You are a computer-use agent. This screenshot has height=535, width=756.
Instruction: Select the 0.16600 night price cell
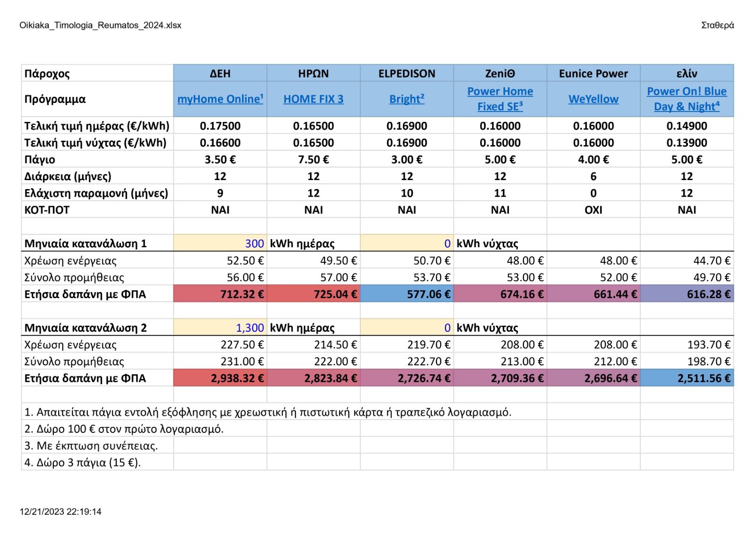[220, 142]
